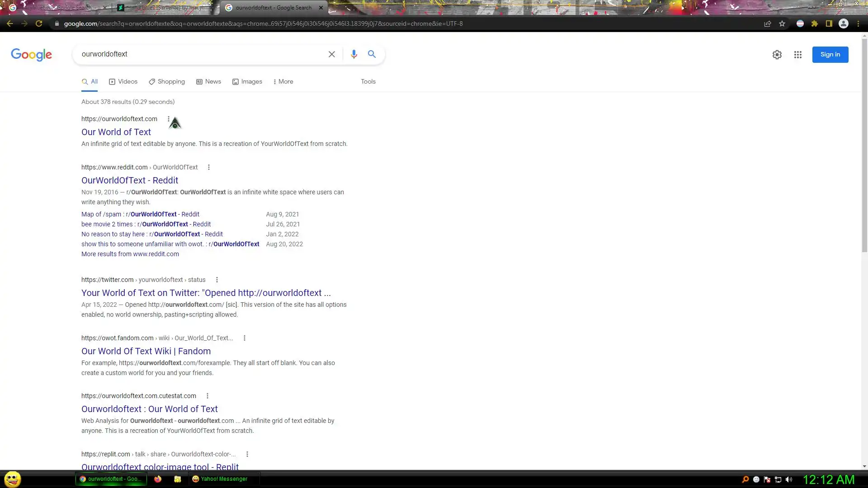Switch to the Videos tab
Screen dimensions: 868x488
(123, 82)
